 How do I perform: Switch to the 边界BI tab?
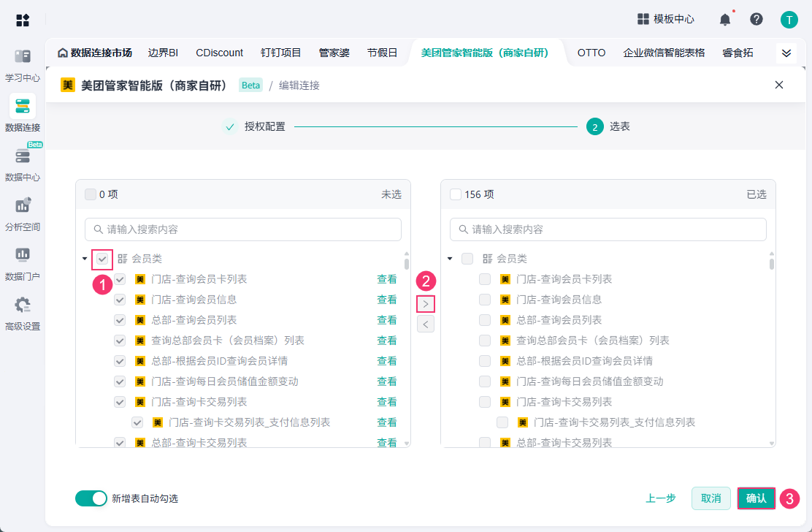163,53
